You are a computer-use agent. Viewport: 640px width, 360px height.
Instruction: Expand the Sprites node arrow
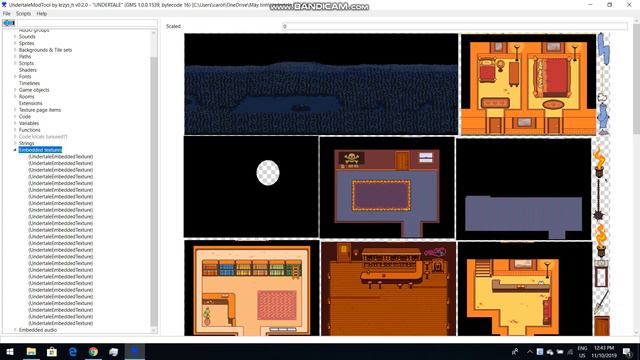(15, 43)
